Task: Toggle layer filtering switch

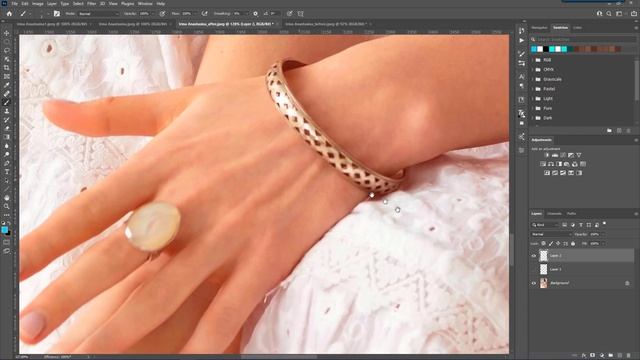Action: (604, 224)
